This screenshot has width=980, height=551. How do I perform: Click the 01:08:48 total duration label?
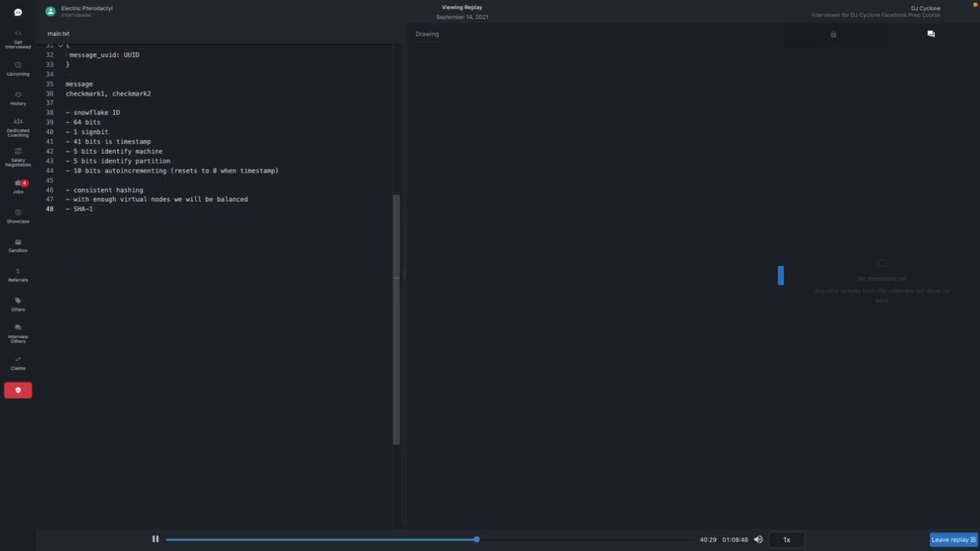[x=735, y=540]
